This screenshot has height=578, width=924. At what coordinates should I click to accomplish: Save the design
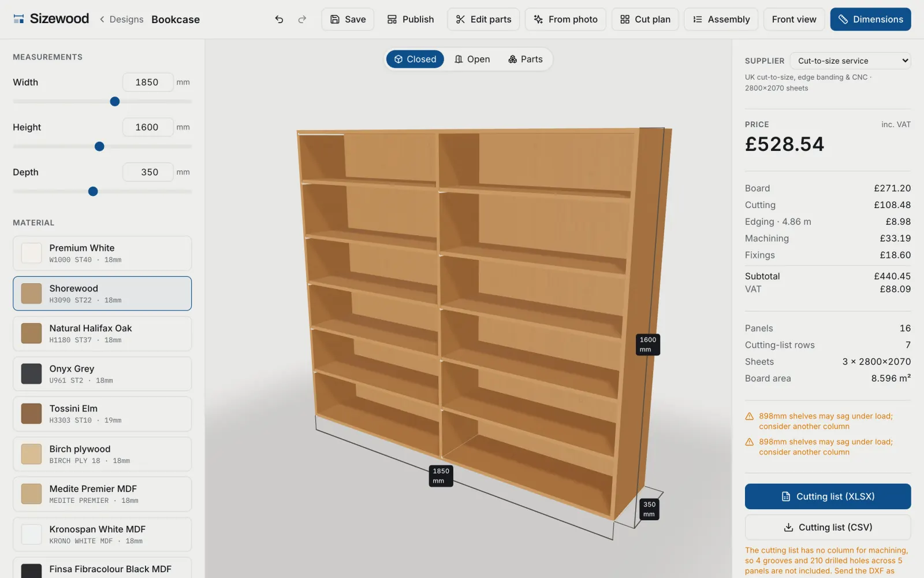[x=348, y=19]
